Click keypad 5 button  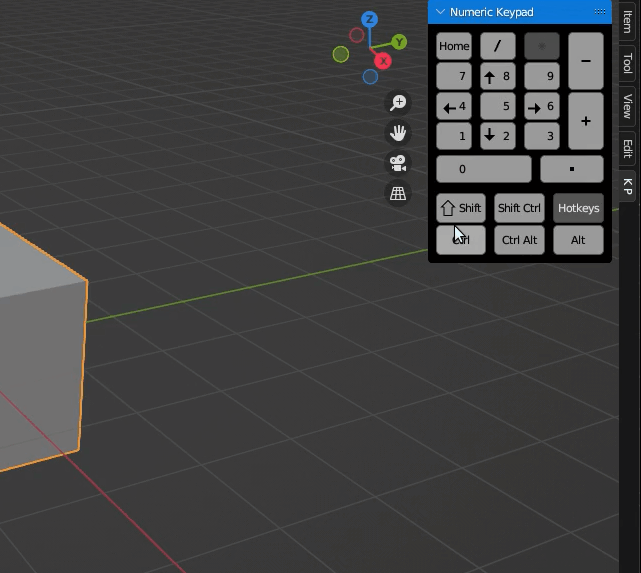[498, 106]
